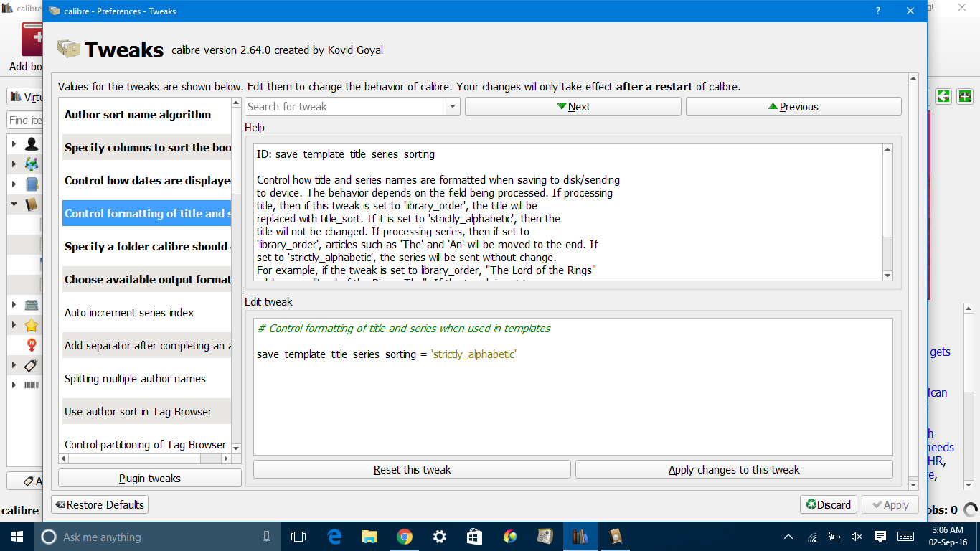Screen dimensions: 980x551
Task: Select 'Specify columns to sort the boo…' tweak
Action: coord(146,148)
